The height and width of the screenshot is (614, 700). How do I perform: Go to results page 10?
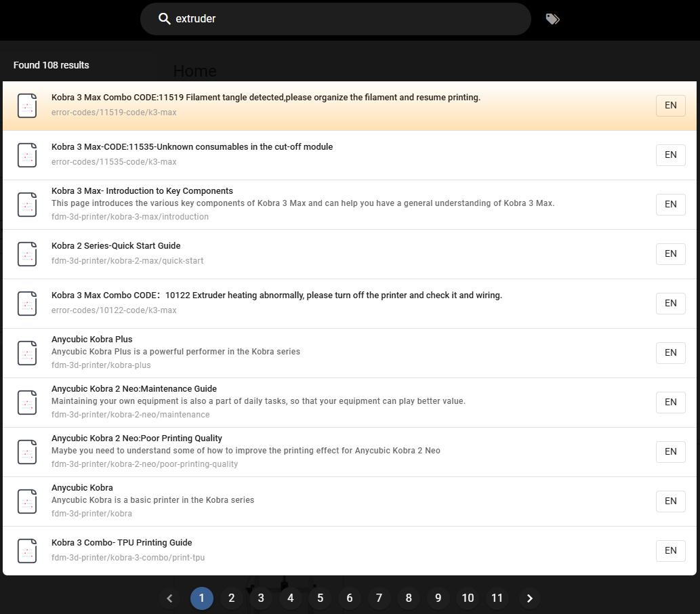[468, 598]
